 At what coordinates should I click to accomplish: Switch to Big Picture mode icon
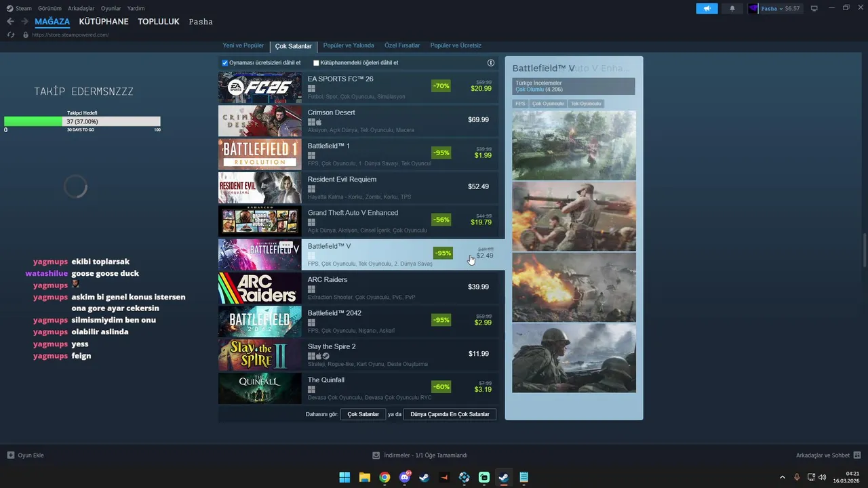[814, 8]
